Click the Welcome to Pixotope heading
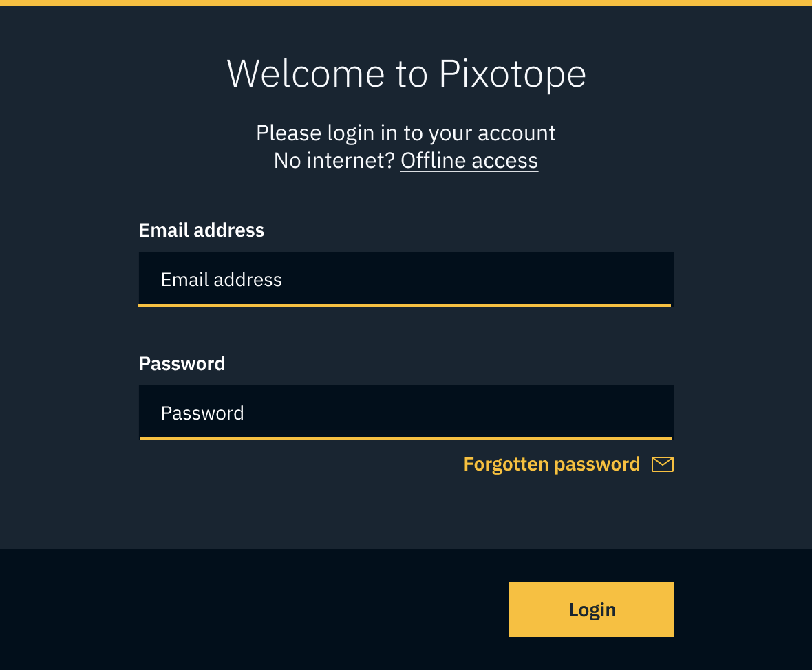Screen dimensions: 812x670 click(406, 73)
